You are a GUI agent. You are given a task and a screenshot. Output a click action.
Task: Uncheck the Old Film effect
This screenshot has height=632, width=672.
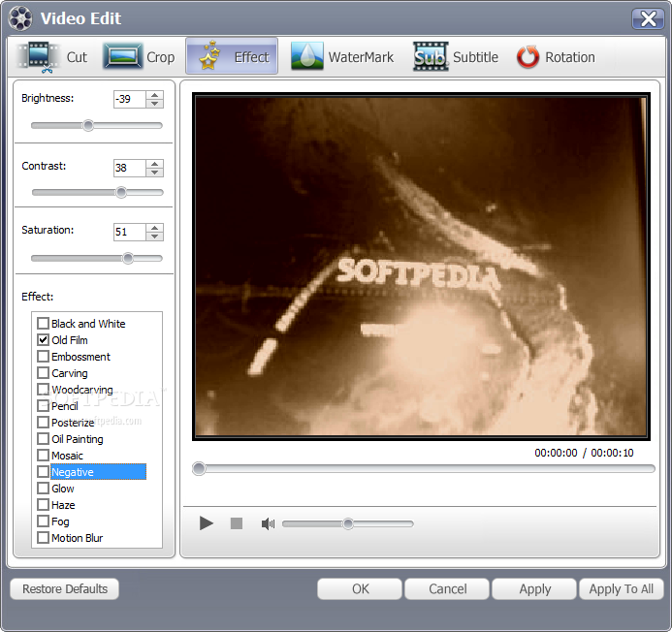pyautogui.click(x=43, y=340)
